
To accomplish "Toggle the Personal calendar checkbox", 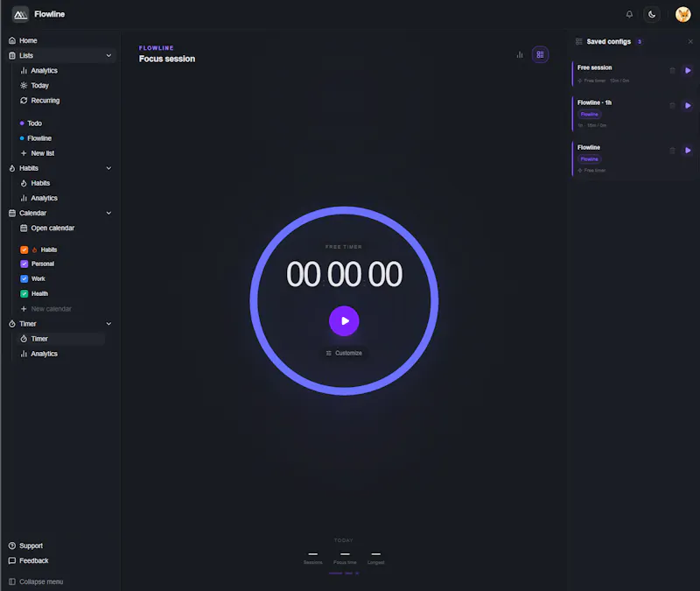I will (x=24, y=264).
